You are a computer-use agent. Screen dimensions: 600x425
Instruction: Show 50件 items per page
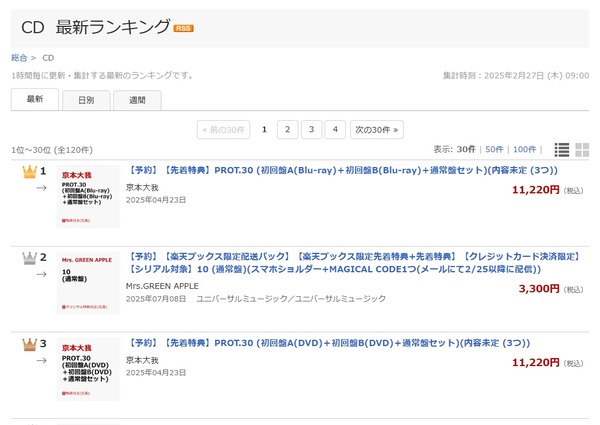pyautogui.click(x=494, y=149)
